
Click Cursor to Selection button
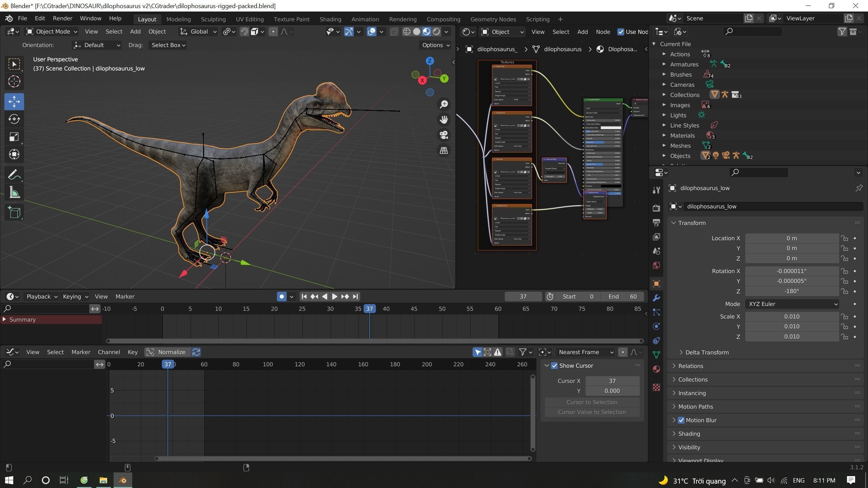click(592, 402)
